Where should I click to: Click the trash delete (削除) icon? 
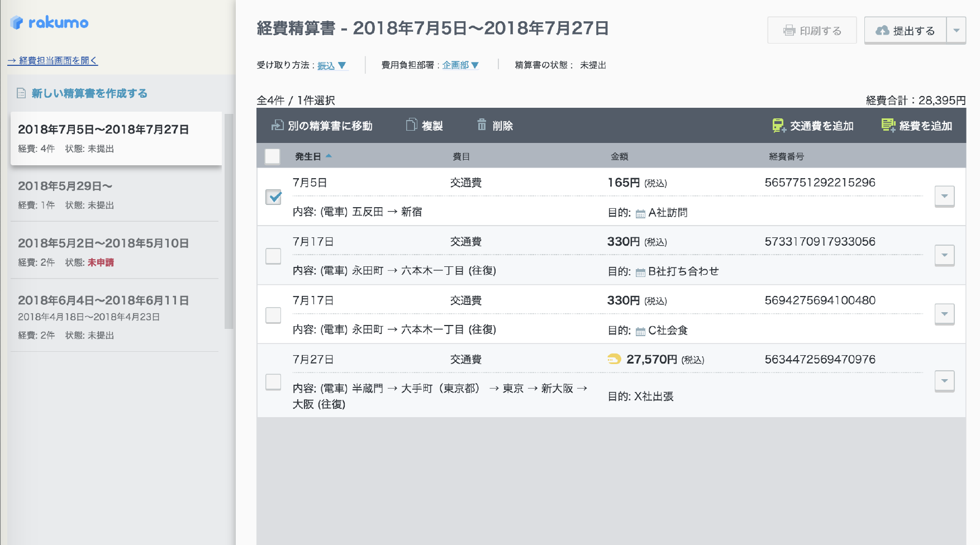point(482,125)
